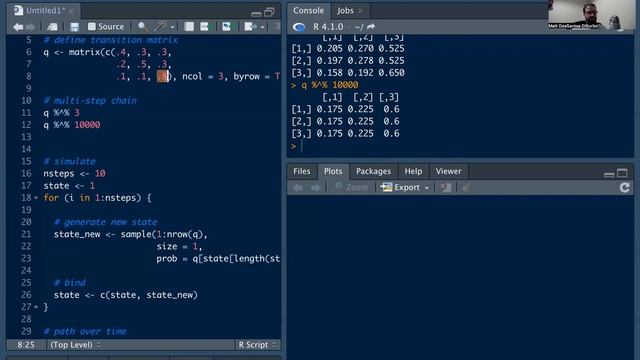640x360 pixels.
Task: Remove the current plot icon
Action: (x=446, y=187)
